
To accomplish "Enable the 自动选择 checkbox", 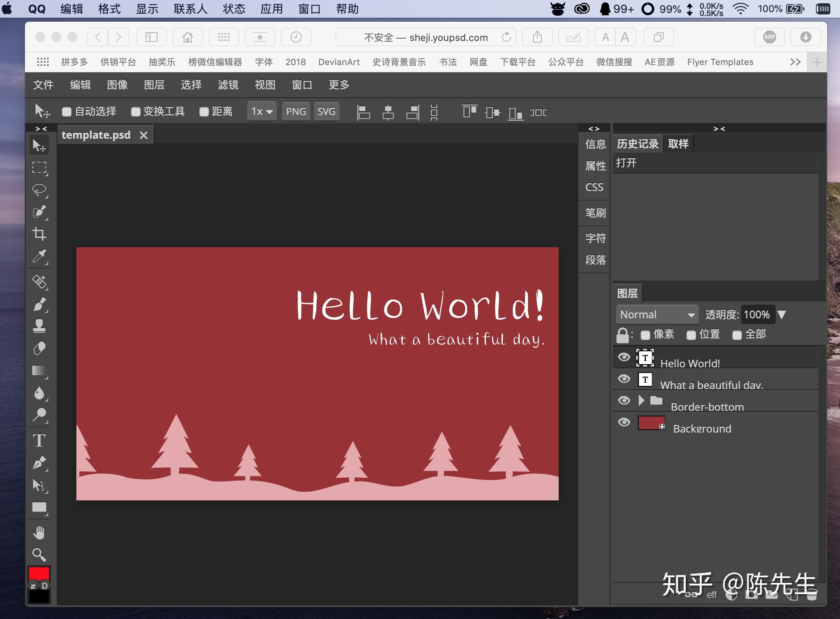I will pos(67,112).
